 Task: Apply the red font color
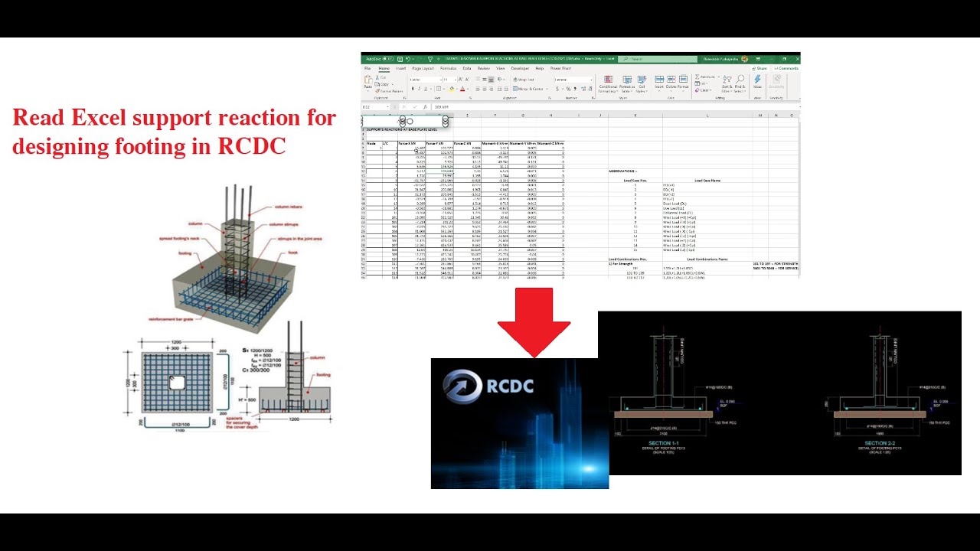[462, 89]
